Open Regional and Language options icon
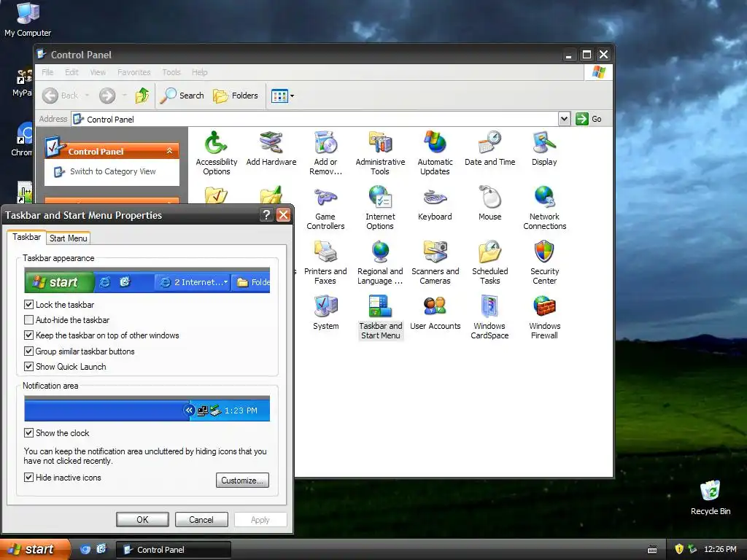747x560 pixels. click(x=380, y=262)
